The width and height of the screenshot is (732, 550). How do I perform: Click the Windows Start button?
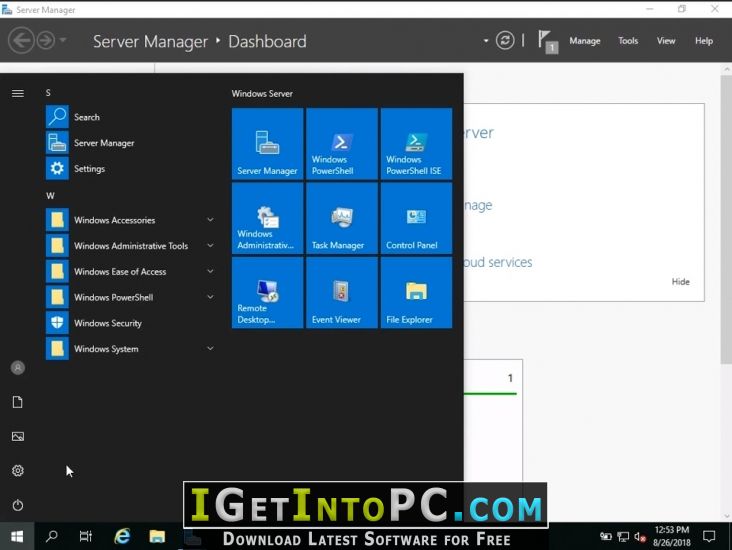point(17,536)
